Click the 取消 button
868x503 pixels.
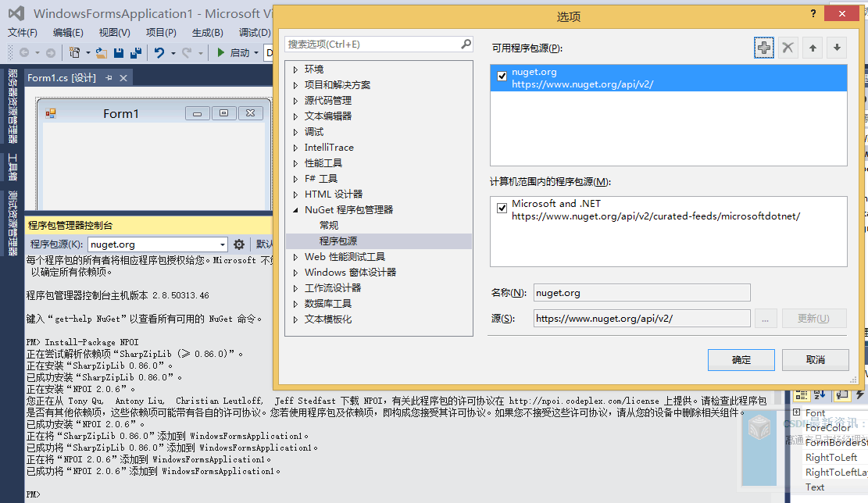pos(816,360)
